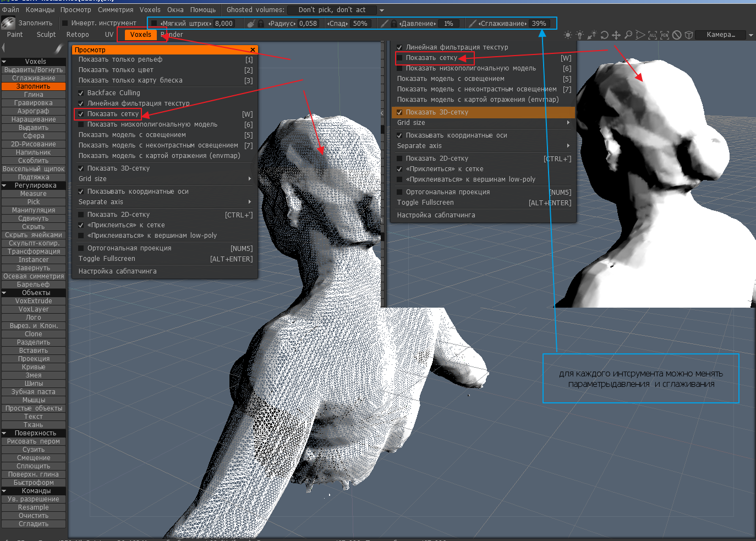Click the perspective cube icon

click(688, 35)
